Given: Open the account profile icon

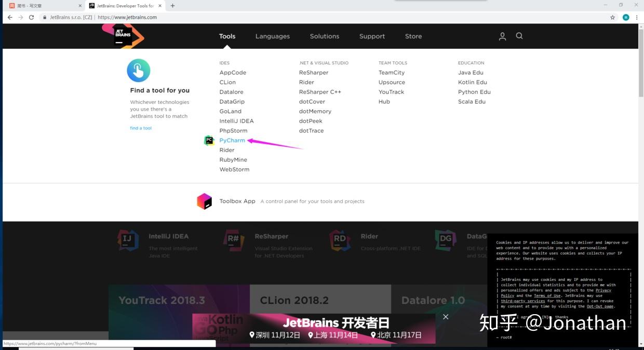Looking at the screenshot, I should tap(502, 36).
